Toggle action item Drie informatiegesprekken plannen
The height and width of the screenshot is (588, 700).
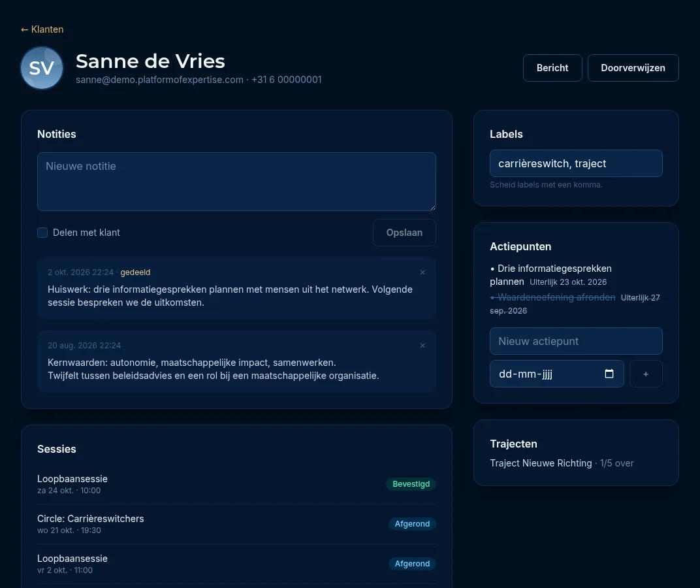(551, 275)
